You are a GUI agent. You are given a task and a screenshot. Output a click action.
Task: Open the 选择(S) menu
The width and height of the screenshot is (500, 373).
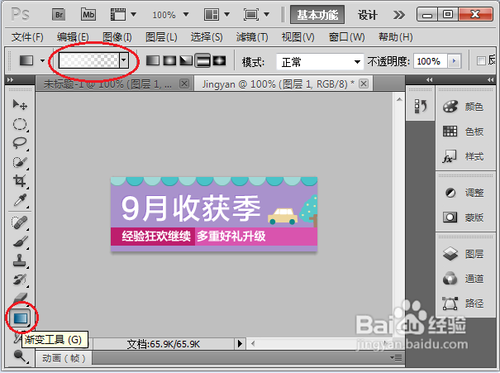coord(207,37)
